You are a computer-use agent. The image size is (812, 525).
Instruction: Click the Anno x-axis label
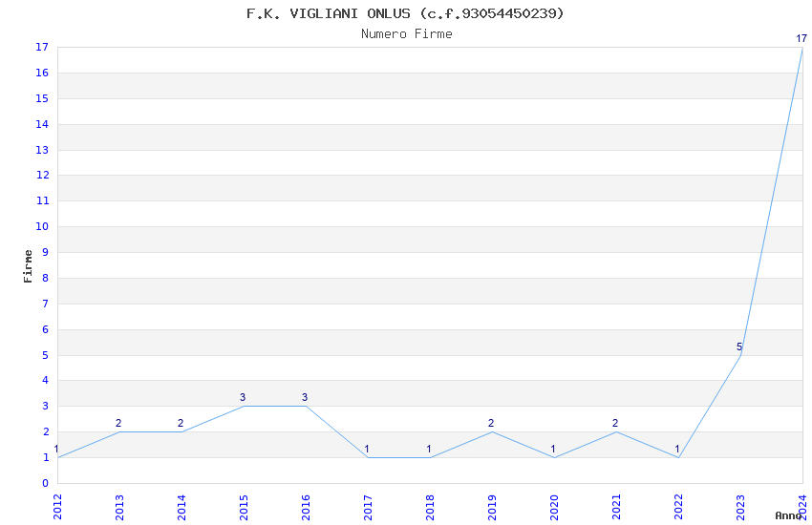click(788, 515)
